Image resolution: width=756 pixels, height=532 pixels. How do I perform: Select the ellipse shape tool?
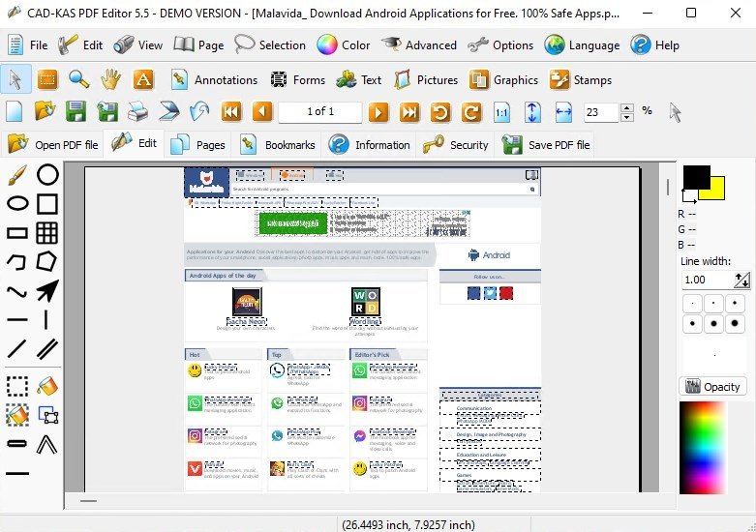tap(17, 203)
